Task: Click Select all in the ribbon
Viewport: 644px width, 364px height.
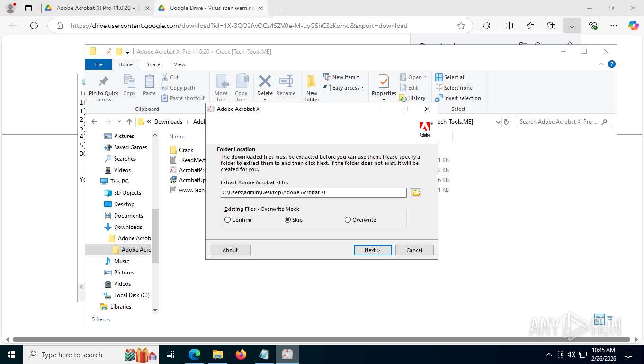Action: [x=450, y=77]
